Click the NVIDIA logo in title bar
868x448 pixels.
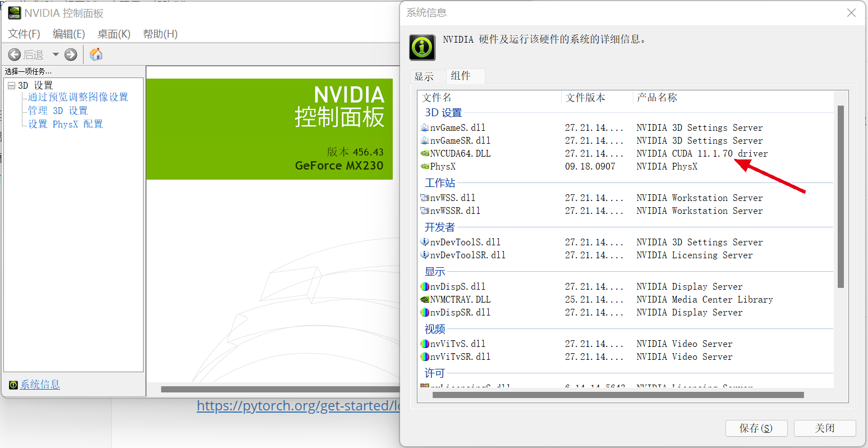pos(14,12)
